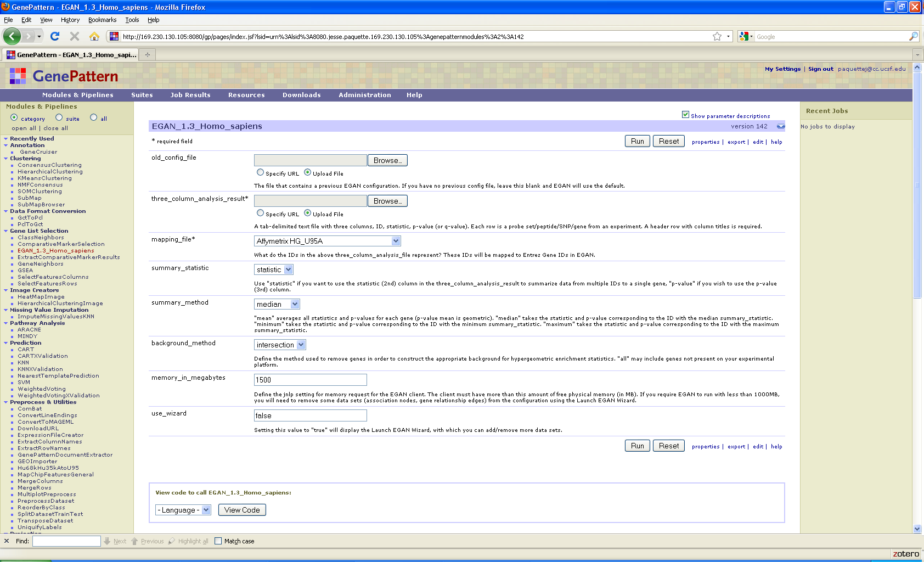Click the version 142 menu arrow icon

point(781,126)
